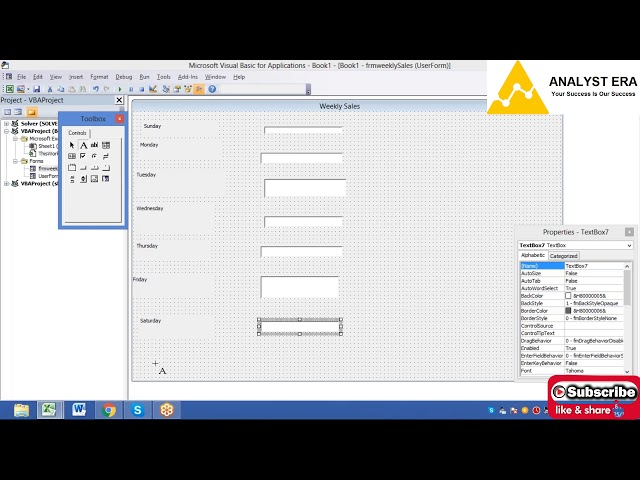The image size is (640, 480).
Task: Click View Code icon in Project pane
Action: [x=7, y=112]
